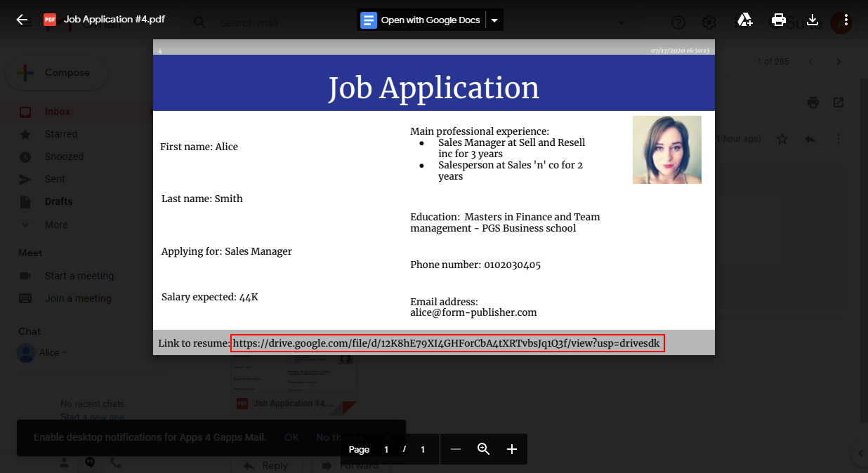
Task: Join a meeting in Gmail Meet section
Action: coord(78,298)
